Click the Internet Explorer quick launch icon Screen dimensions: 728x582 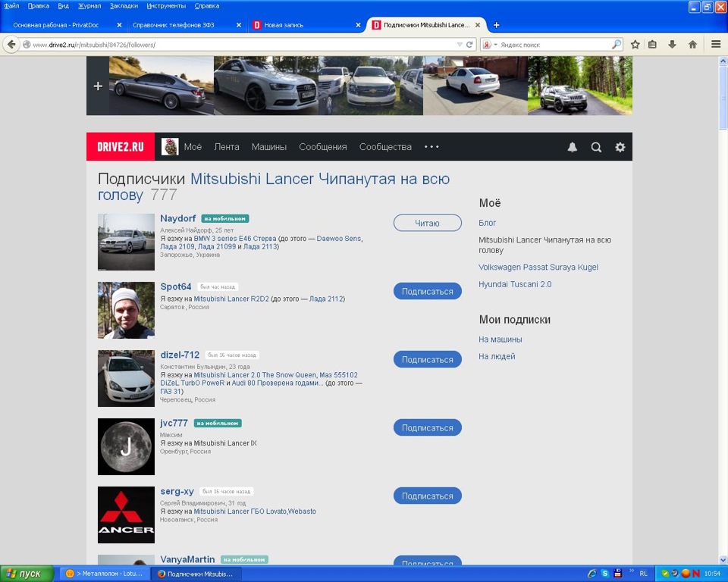click(591, 574)
